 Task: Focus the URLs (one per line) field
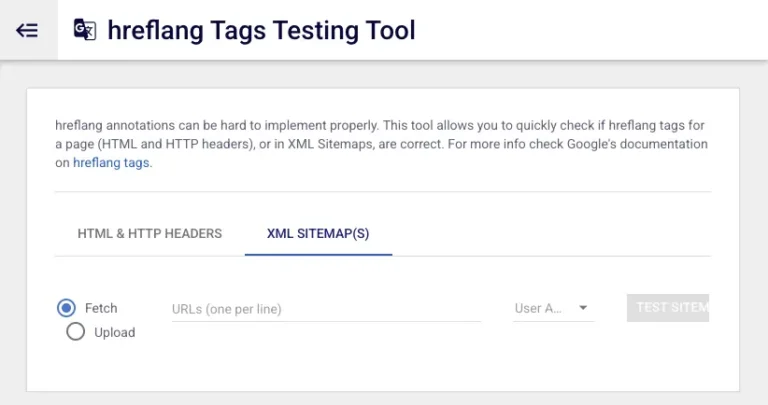tap(326, 309)
